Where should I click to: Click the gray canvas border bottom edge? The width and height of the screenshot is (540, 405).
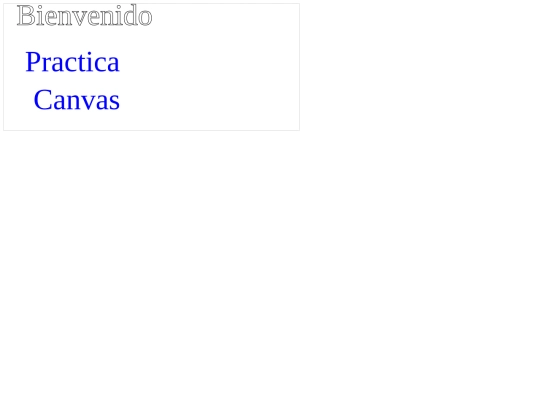(152, 130)
